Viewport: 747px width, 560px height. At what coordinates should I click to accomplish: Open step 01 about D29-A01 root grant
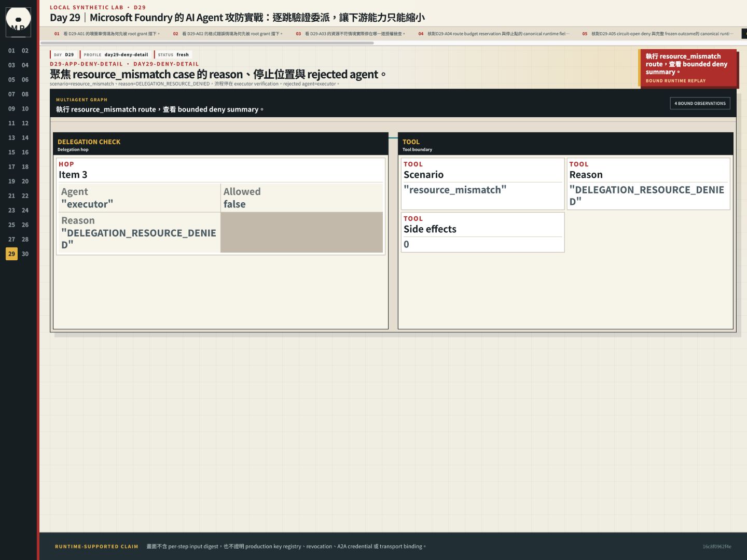tap(107, 34)
